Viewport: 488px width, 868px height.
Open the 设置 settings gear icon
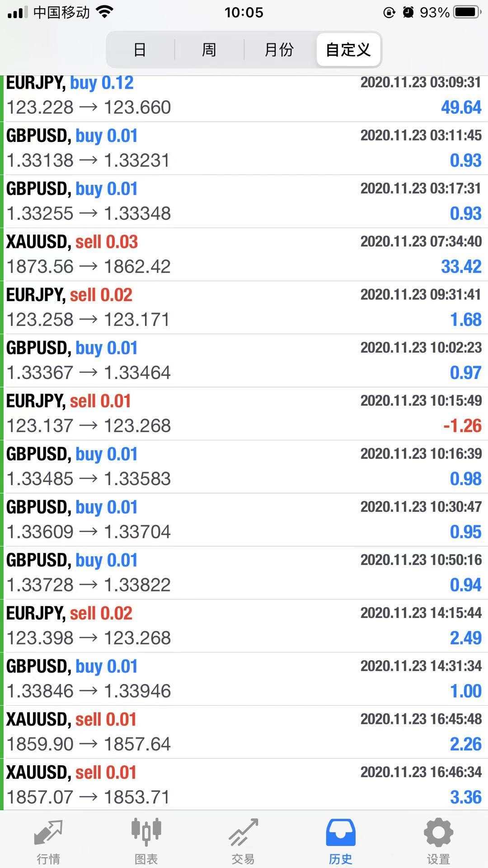point(438,833)
